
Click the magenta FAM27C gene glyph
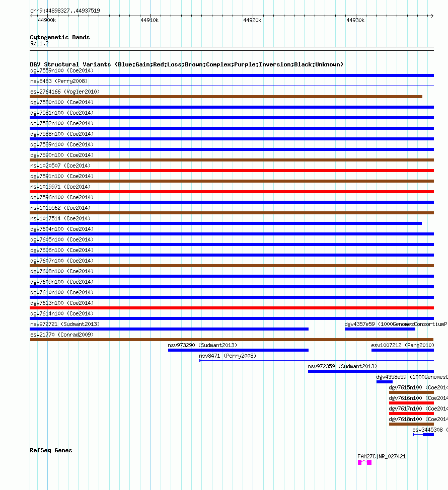pos(364,462)
